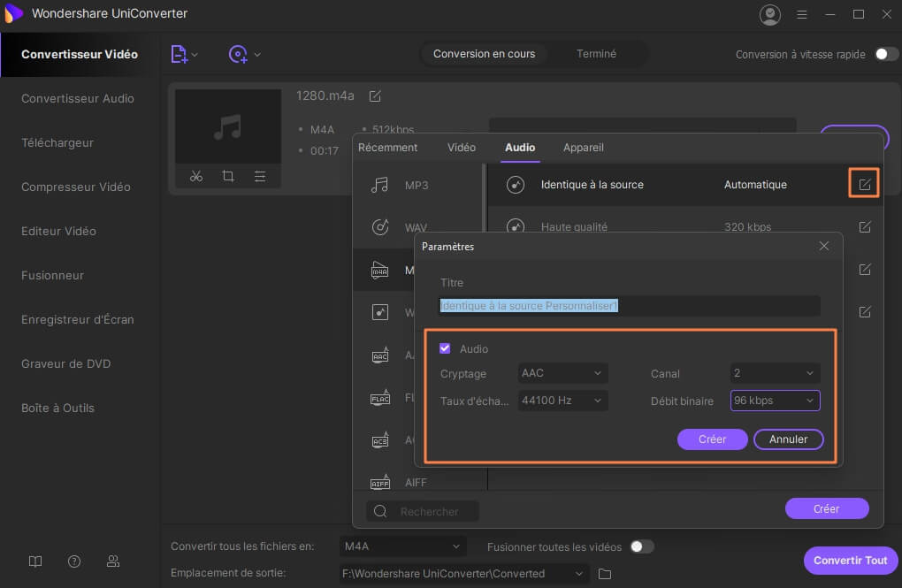The height and width of the screenshot is (588, 902).
Task: Open the Débit binaire 96 kbps dropdown
Action: [x=775, y=401]
